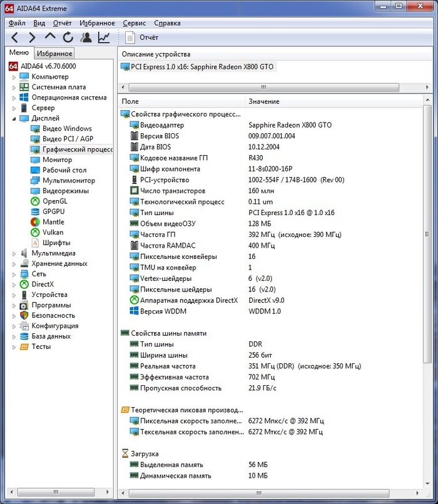Open the Vulkan entry in tree
Viewport: 438px width, 504px height.
pyautogui.click(x=53, y=232)
